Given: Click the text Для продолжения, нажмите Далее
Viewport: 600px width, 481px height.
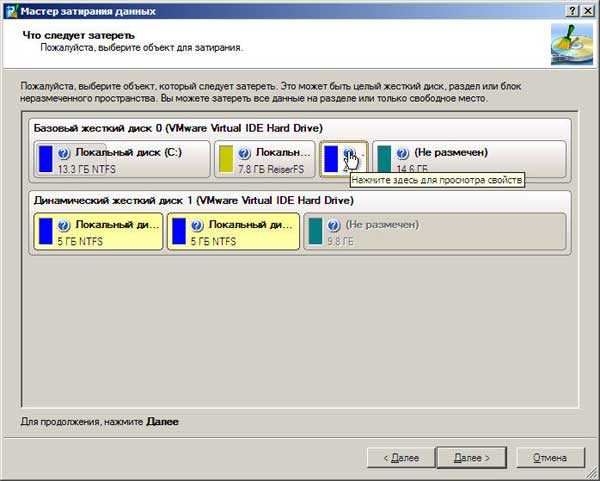Looking at the screenshot, I should pos(99,422).
